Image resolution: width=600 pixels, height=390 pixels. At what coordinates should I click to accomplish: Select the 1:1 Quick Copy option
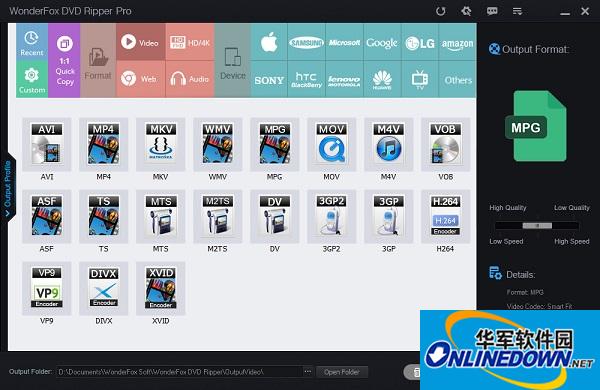pos(64,60)
